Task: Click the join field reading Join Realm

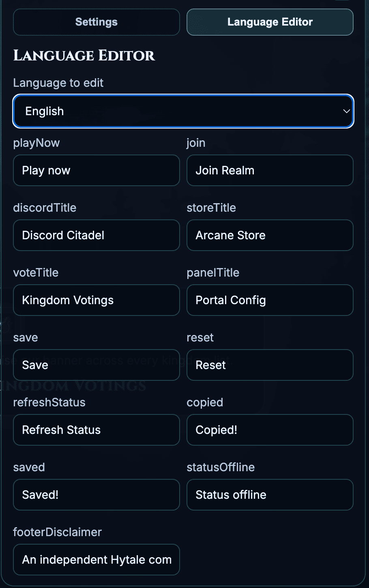Action: 270,171
